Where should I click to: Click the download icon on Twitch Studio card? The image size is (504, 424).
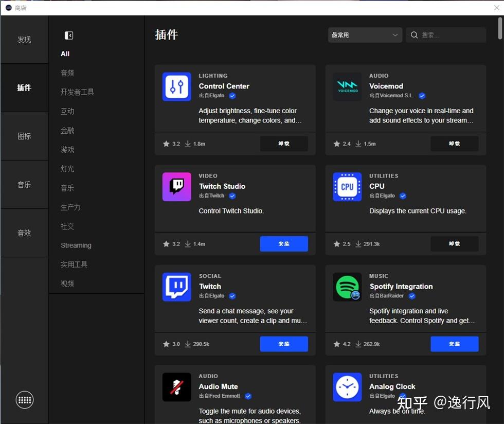[188, 244]
